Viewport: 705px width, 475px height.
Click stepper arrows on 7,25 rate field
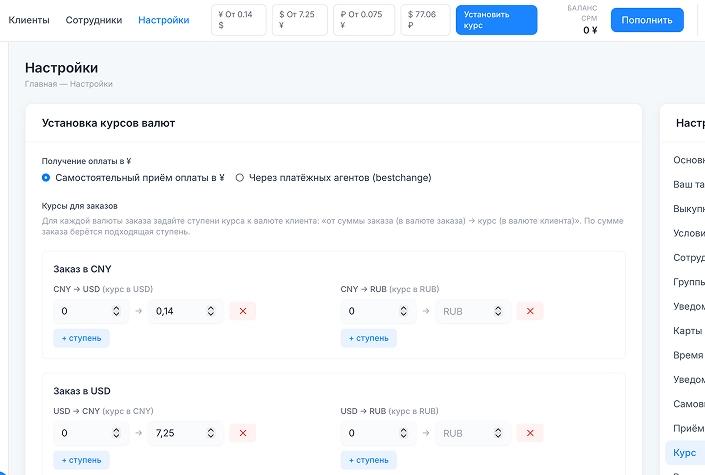coord(211,433)
